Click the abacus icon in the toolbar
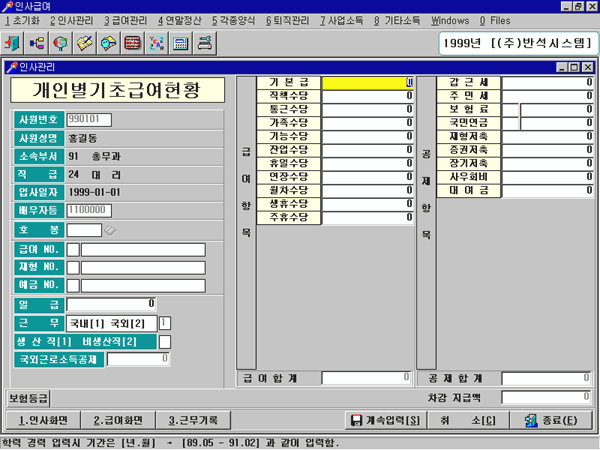Viewport: 600px width, 450px height. [133, 44]
